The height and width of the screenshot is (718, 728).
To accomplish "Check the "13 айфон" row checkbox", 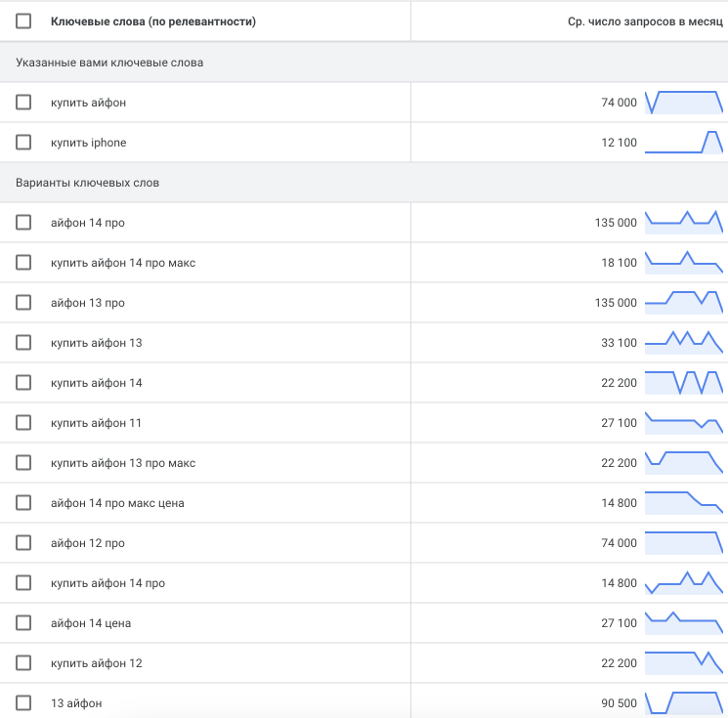I will coord(23,703).
